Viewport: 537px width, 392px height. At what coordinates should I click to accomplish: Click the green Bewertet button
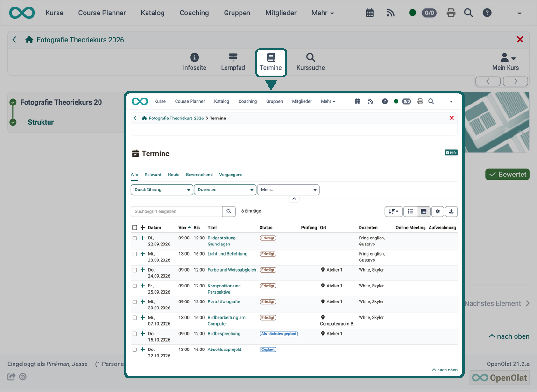[x=507, y=174]
